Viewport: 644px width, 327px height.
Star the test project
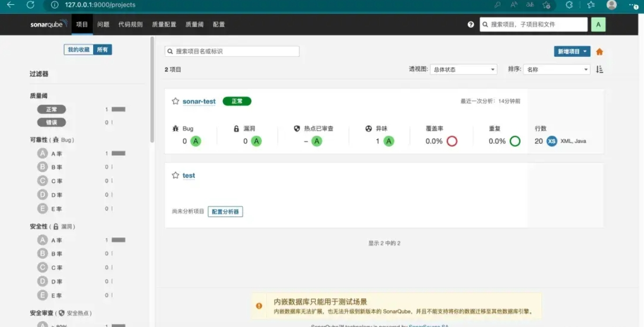175,175
